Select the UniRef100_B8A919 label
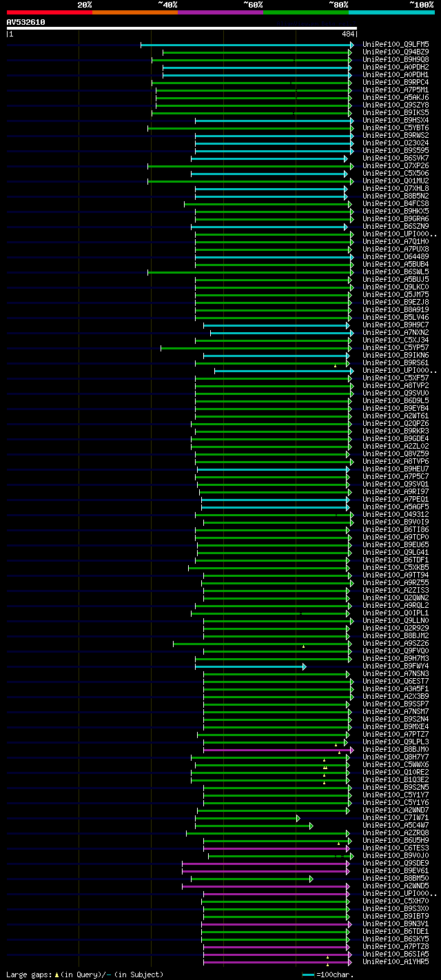This screenshot has height=980, width=441. click(x=396, y=310)
